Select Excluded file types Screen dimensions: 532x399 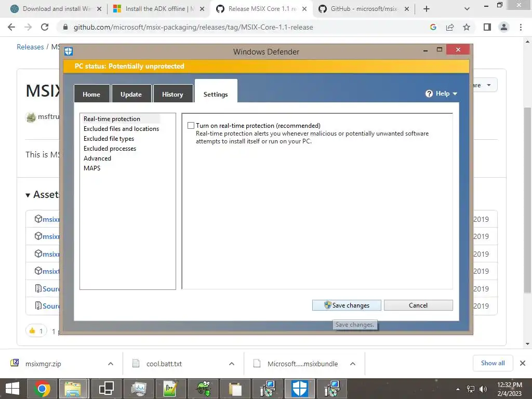coord(109,138)
